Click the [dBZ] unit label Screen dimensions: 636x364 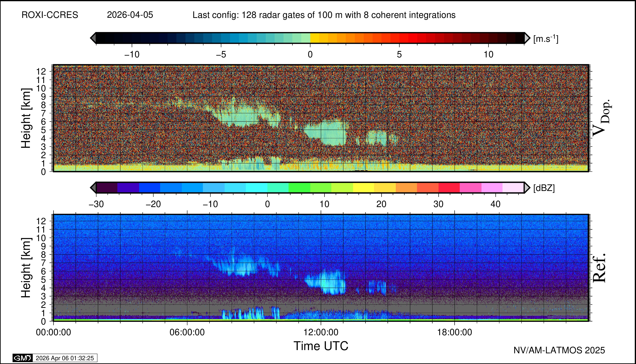[544, 188]
